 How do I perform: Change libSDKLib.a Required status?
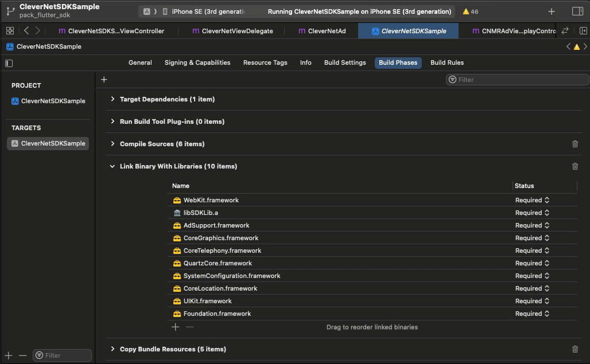(532, 213)
